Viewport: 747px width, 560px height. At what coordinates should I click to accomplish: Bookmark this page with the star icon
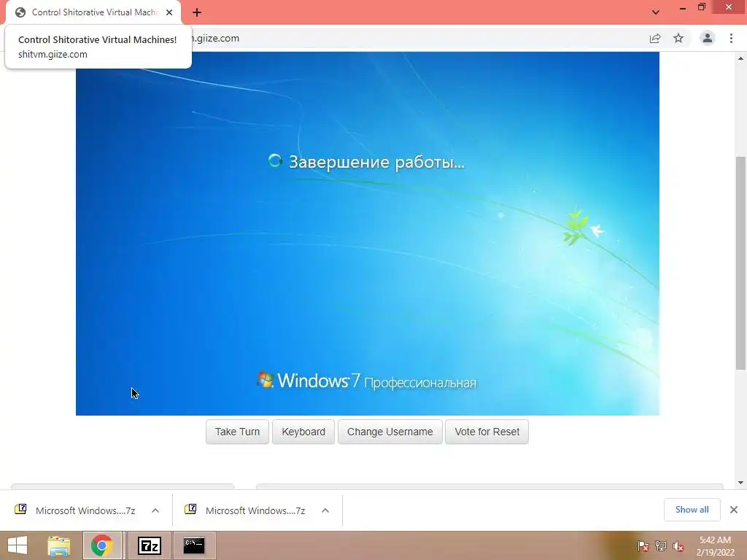point(678,38)
